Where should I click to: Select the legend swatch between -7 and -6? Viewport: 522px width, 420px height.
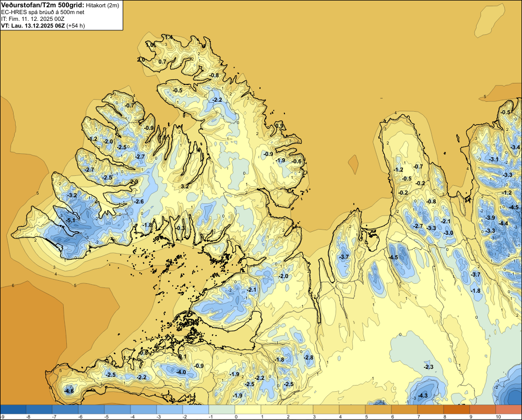click(x=65, y=409)
